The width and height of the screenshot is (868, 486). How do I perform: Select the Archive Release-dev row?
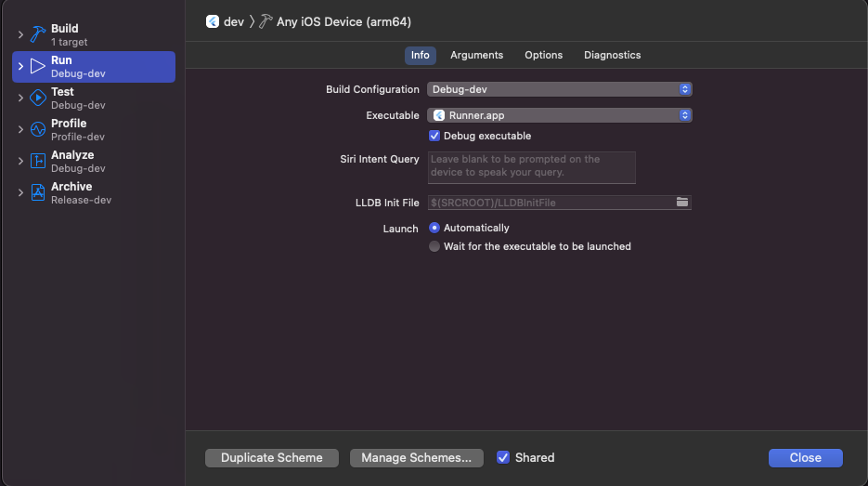coord(94,193)
